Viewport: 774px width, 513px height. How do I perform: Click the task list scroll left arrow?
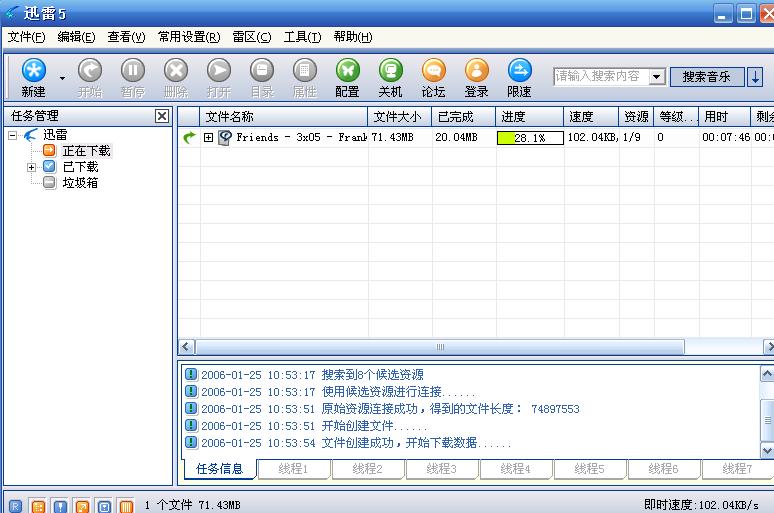(186, 347)
